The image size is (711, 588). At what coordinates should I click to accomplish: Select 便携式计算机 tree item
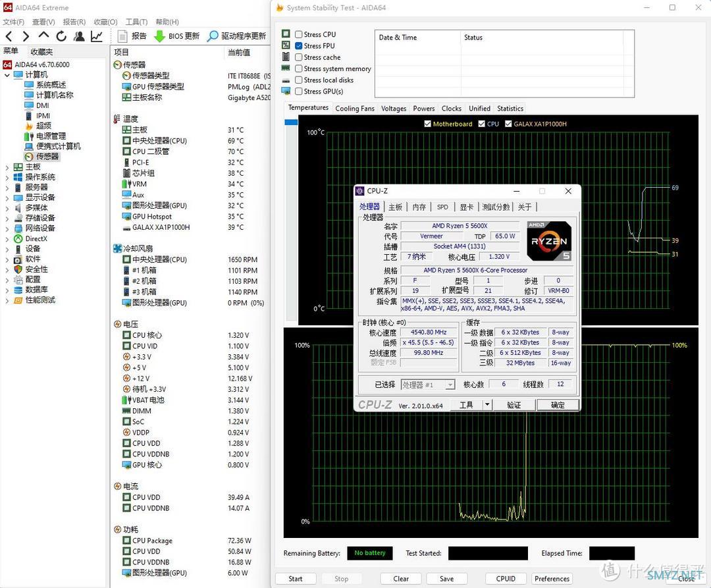coord(58,146)
